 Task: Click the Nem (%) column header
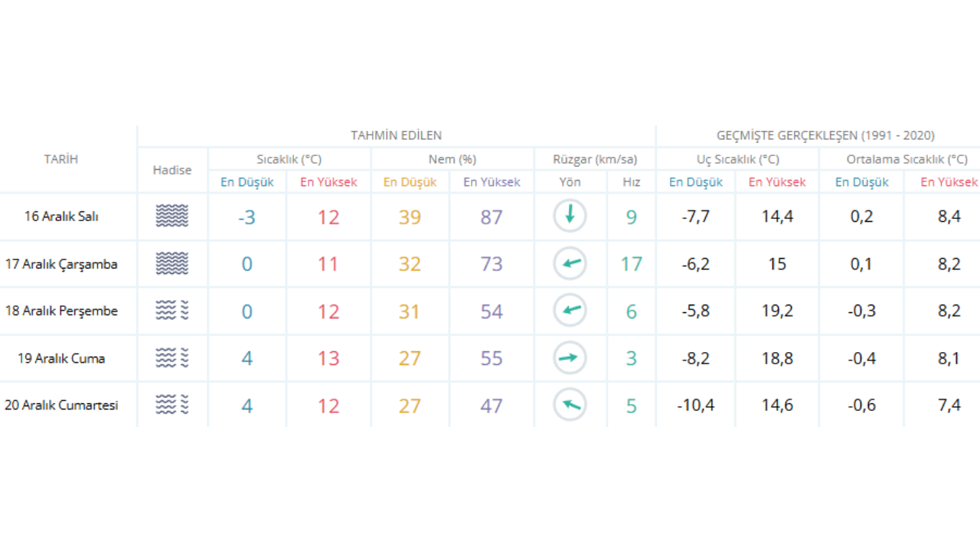452,159
